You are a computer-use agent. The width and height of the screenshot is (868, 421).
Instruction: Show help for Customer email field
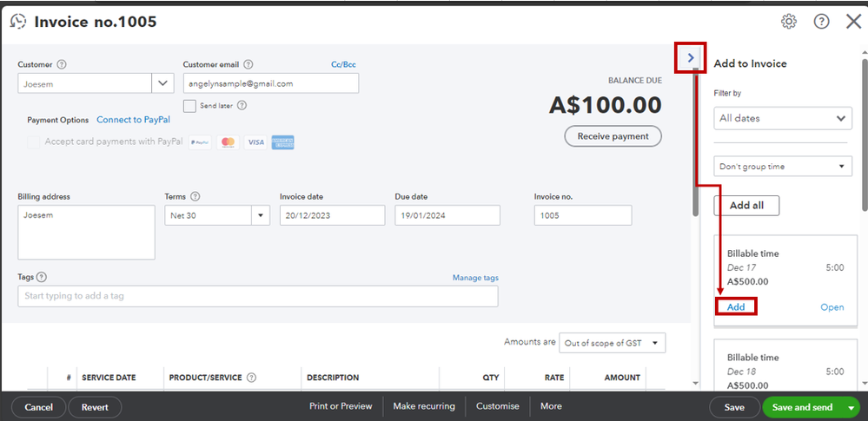pyautogui.click(x=248, y=64)
